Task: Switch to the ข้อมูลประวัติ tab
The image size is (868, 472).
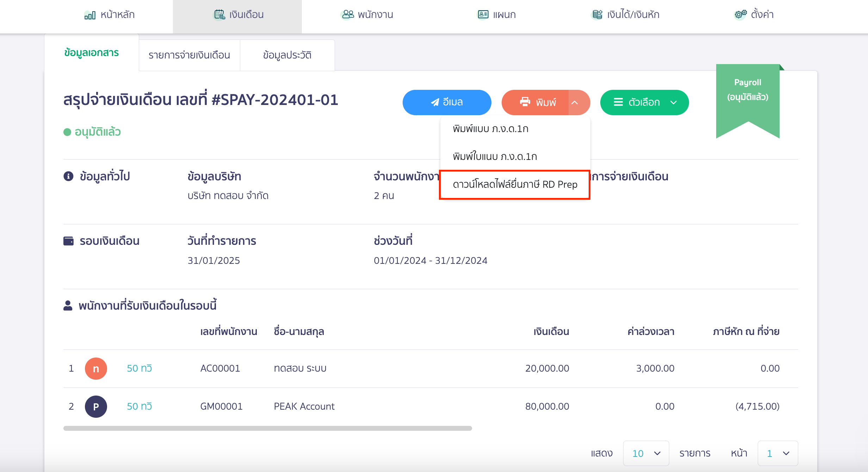Action: [287, 55]
